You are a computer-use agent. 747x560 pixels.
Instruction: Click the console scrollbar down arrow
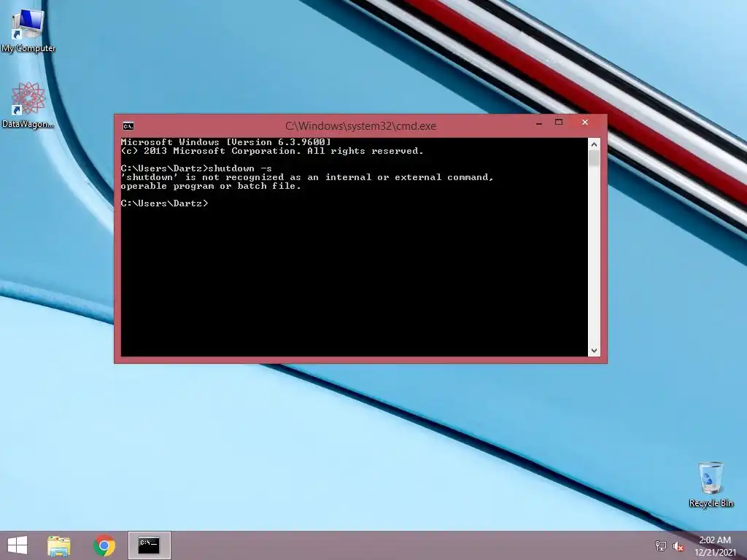click(x=594, y=351)
